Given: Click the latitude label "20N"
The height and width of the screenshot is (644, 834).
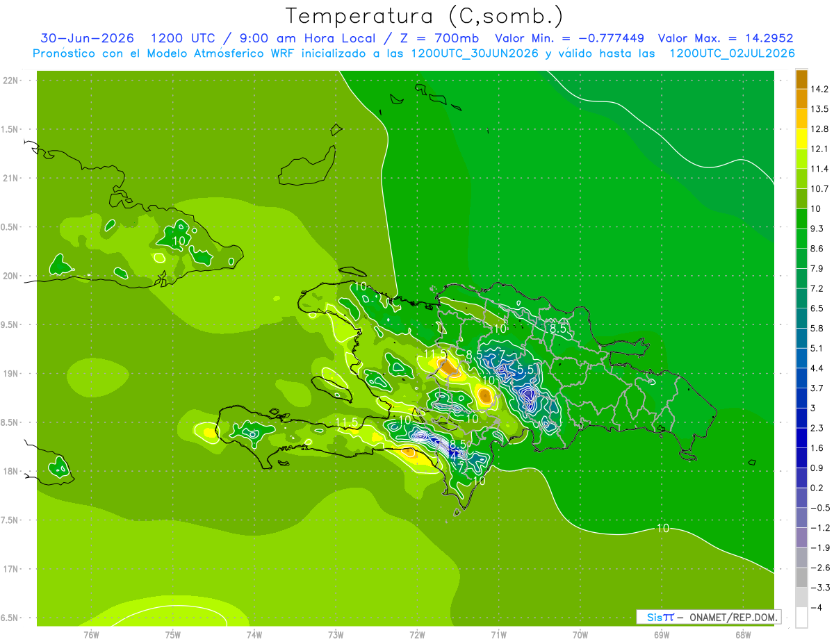Looking at the screenshot, I should (x=11, y=276).
